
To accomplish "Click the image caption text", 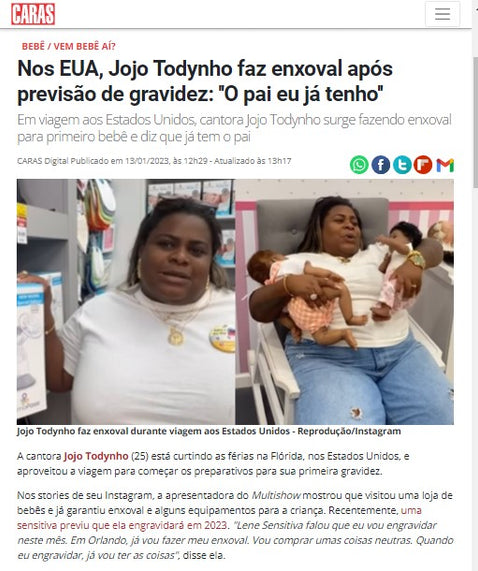I will pyautogui.click(x=209, y=431).
